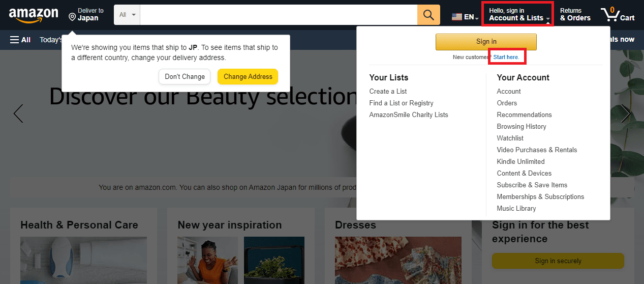644x284 pixels.
Task: Click Sign in securely button
Action: 558,261
